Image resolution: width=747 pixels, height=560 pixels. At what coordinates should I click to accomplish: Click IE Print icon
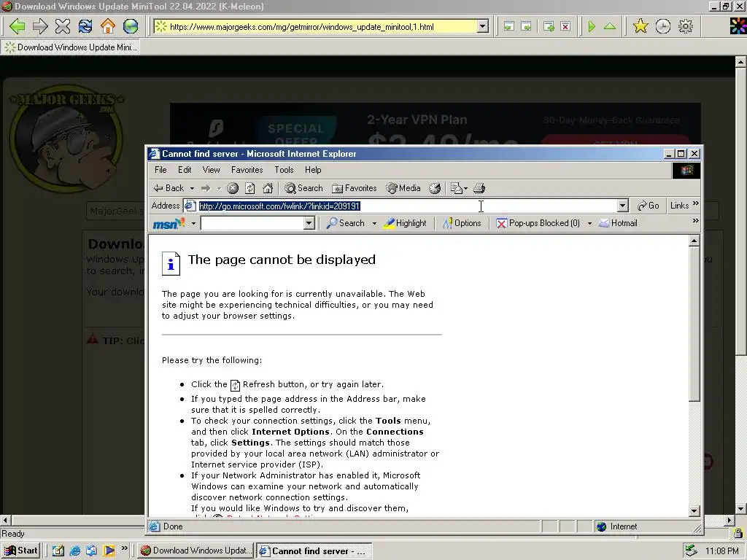[x=479, y=188]
